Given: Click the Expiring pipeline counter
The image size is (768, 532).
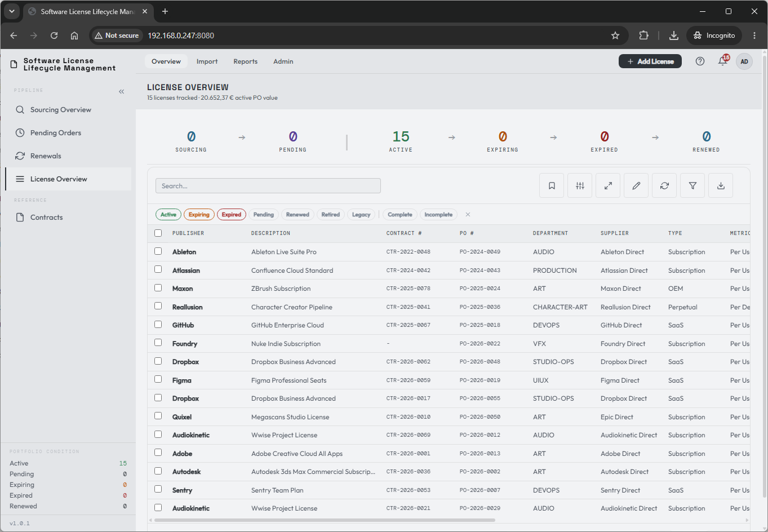Looking at the screenshot, I should click(x=503, y=141).
